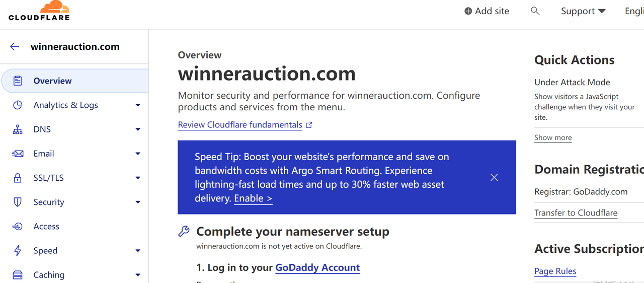Click the Speed lightning bolt icon
The height and width of the screenshot is (283, 644).
click(18, 251)
